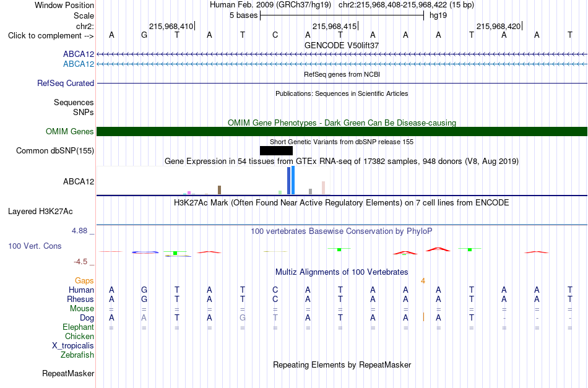This screenshot has height=388, width=588.
Task: Click the orange Gaps row label
Action: [84, 280]
